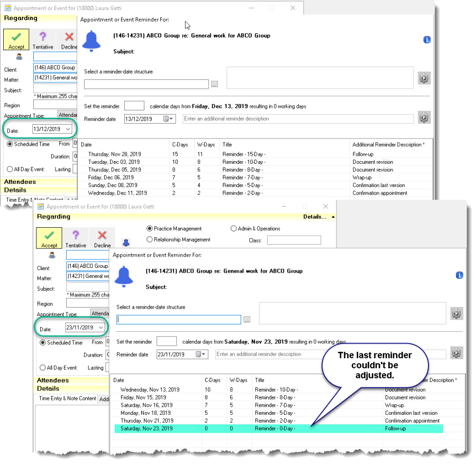Open info icon in the 13/12/2019 reminder panel
The width and height of the screenshot is (476, 465).
pos(427,40)
